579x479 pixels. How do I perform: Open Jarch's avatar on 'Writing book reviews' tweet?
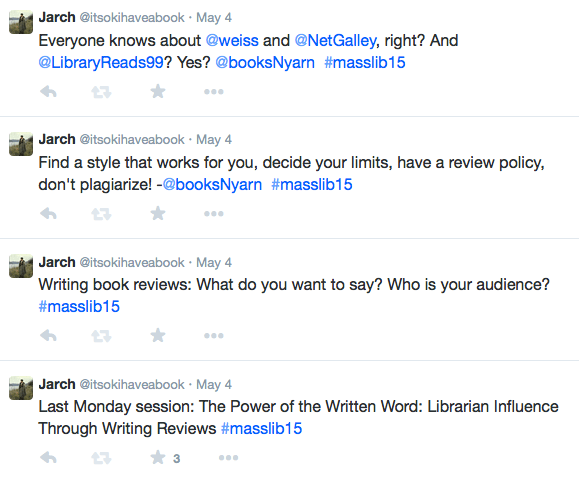click(x=21, y=266)
